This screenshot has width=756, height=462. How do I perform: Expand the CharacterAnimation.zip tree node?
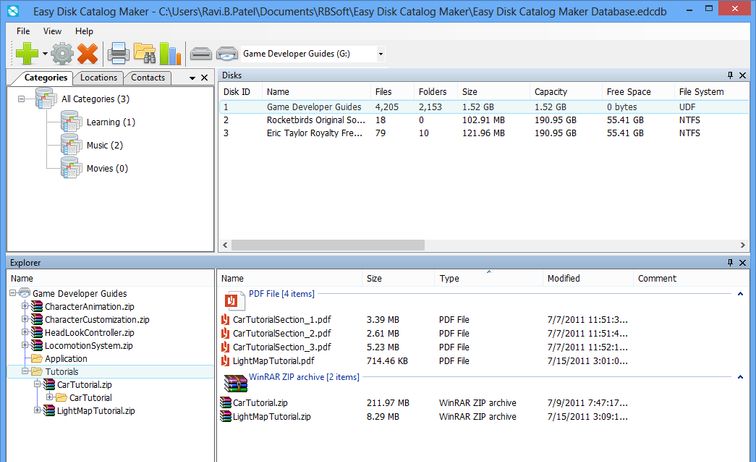[25, 306]
